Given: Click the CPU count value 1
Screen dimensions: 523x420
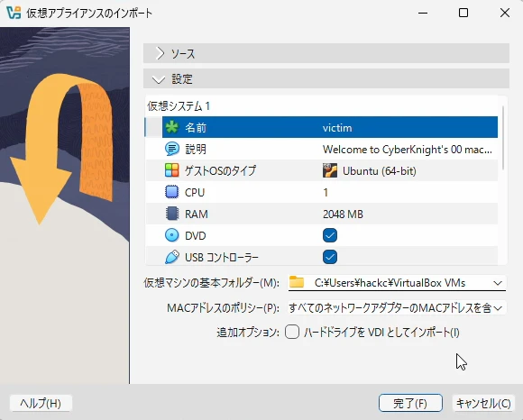Looking at the screenshot, I should (326, 192).
